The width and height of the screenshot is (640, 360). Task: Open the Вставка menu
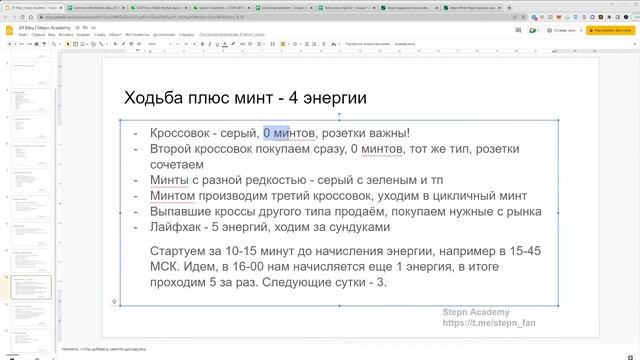point(66,35)
